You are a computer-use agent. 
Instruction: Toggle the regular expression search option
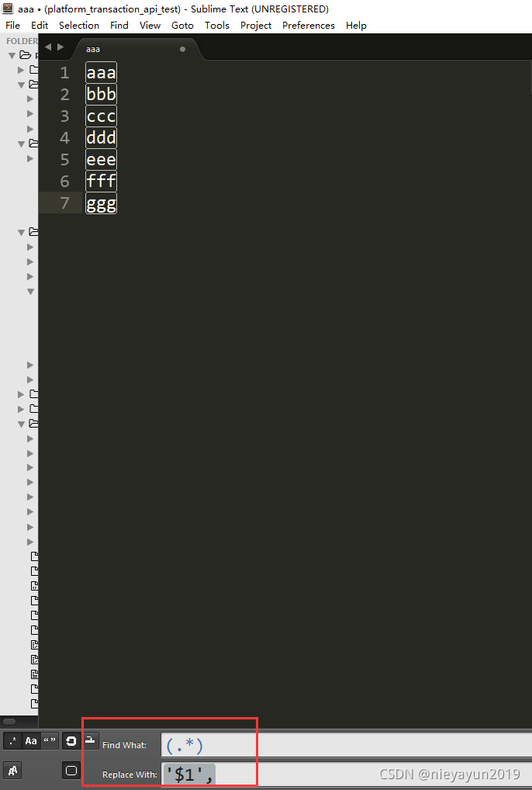pos(12,740)
